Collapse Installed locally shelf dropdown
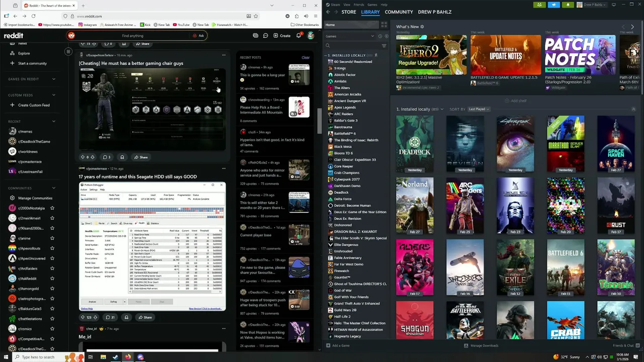The image size is (644, 362). click(x=442, y=109)
